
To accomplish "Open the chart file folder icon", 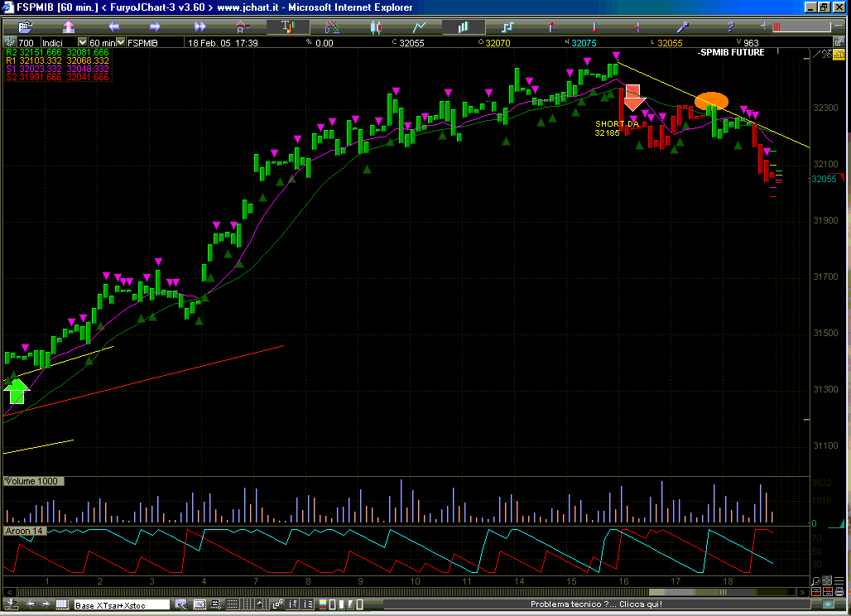I will pyautogui.click(x=23, y=27).
